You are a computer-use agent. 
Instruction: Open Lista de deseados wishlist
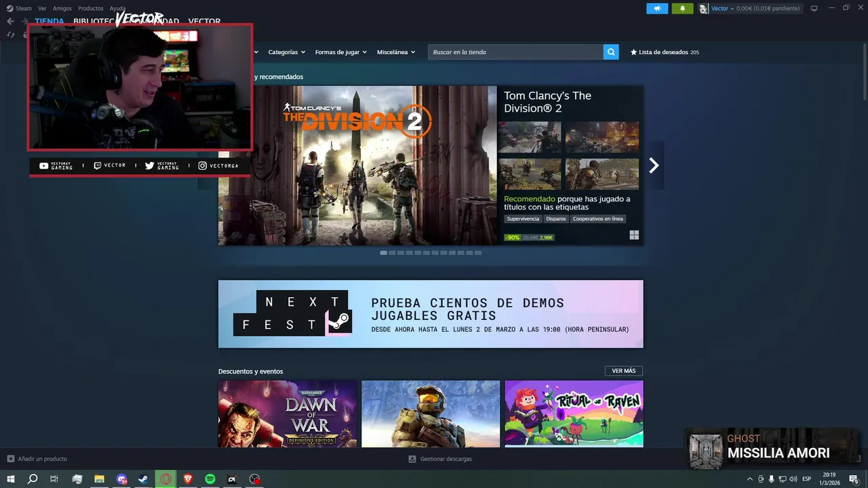tap(665, 52)
